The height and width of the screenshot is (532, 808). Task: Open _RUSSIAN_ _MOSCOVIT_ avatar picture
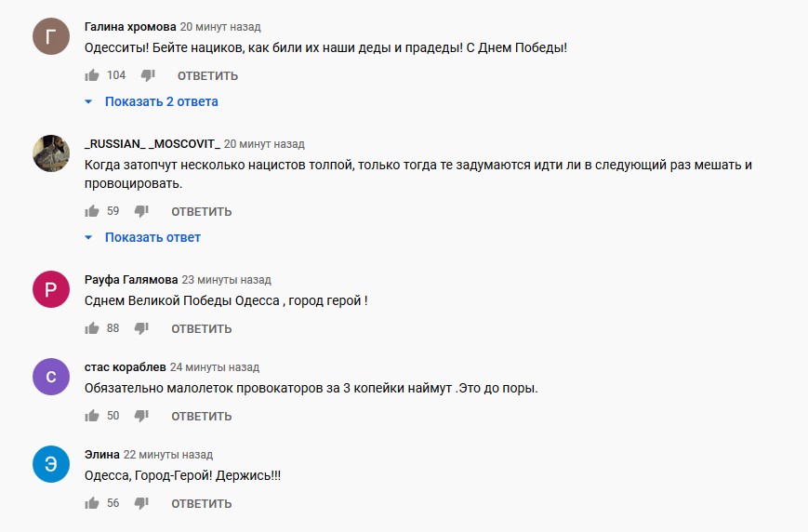[x=51, y=153]
